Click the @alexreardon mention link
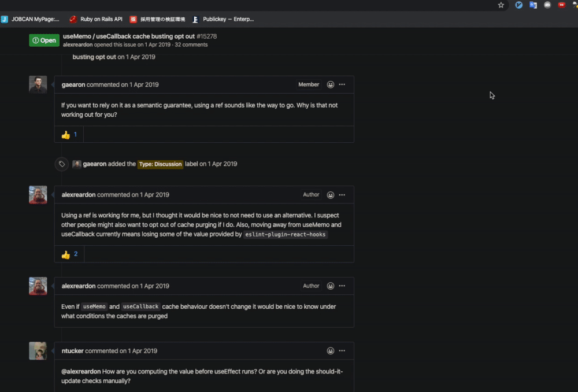The image size is (578, 392). (81, 371)
